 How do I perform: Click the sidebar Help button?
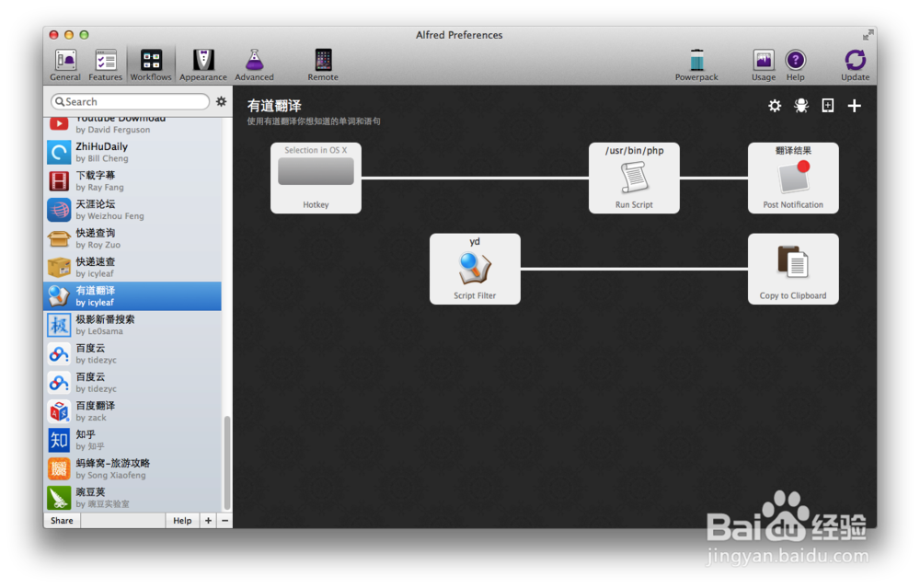[x=182, y=521]
